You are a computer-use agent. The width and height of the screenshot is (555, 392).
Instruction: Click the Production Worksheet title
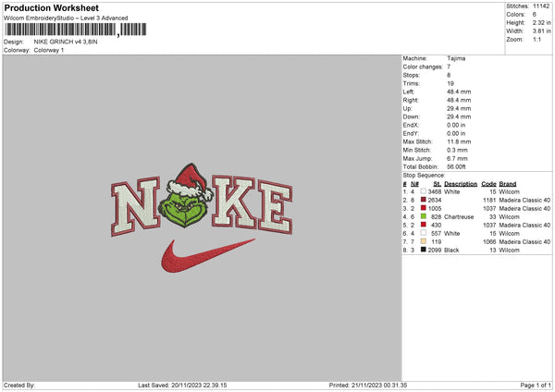pyautogui.click(x=52, y=7)
